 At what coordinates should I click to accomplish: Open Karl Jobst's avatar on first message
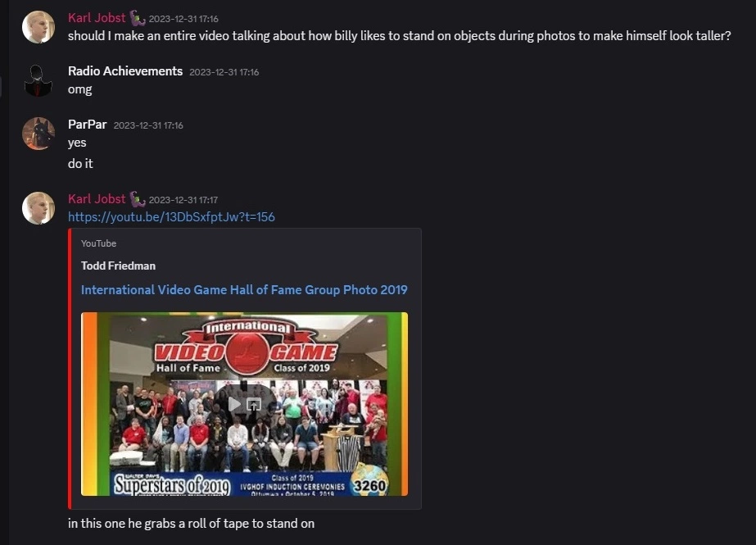point(38,27)
